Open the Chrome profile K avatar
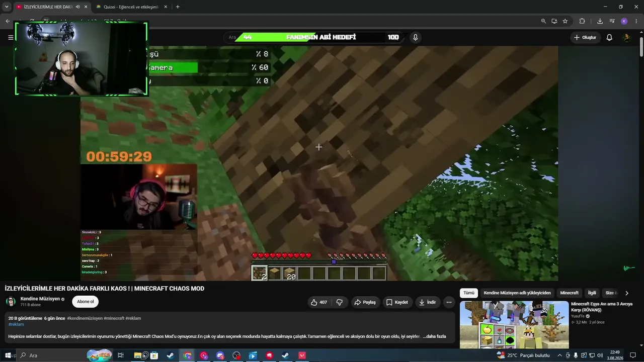The image size is (644, 362). (624, 21)
